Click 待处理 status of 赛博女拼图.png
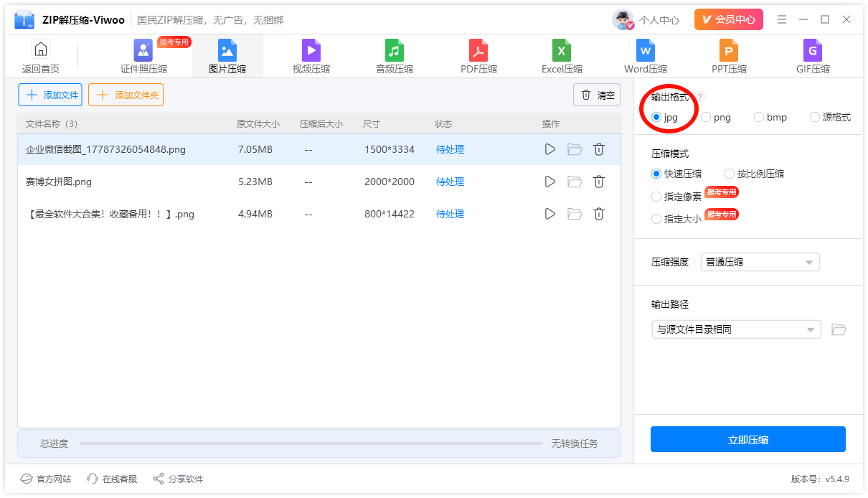The width and height of the screenshot is (868, 498). click(x=450, y=182)
